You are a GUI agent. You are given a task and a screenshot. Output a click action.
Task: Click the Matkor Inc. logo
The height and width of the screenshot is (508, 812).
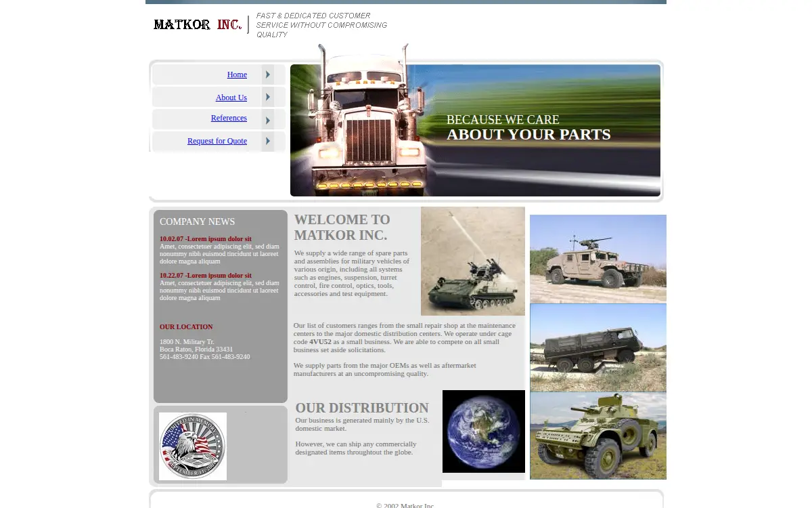[198, 24]
